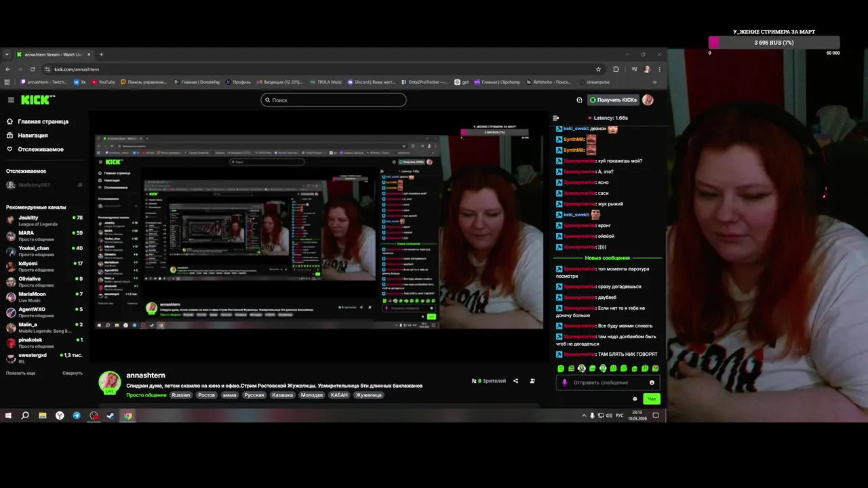Click the 8 Зрителей viewers count
Image resolution: width=868 pixels, height=488 pixels.
pyautogui.click(x=489, y=381)
